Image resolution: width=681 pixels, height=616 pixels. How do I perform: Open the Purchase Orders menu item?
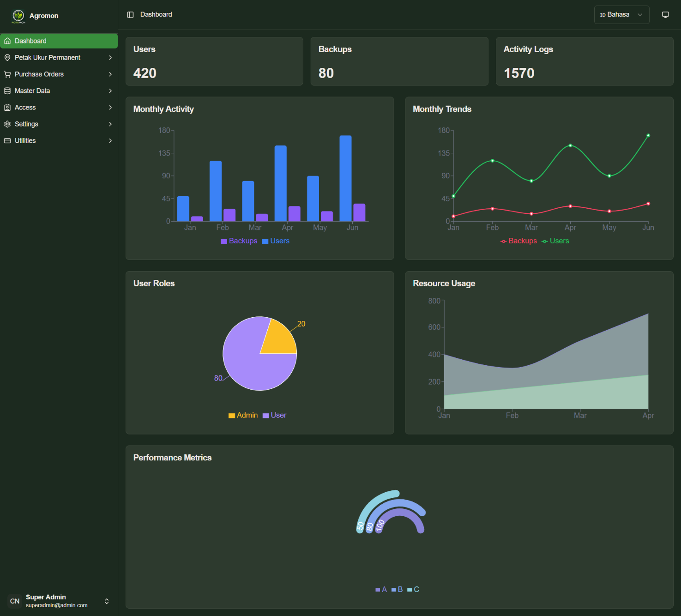39,74
